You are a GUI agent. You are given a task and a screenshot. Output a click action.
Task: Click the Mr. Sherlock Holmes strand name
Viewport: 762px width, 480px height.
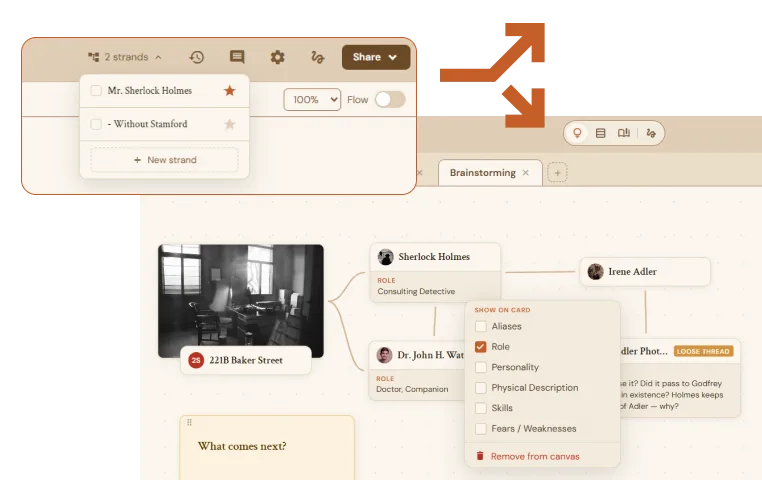pyautogui.click(x=150, y=90)
